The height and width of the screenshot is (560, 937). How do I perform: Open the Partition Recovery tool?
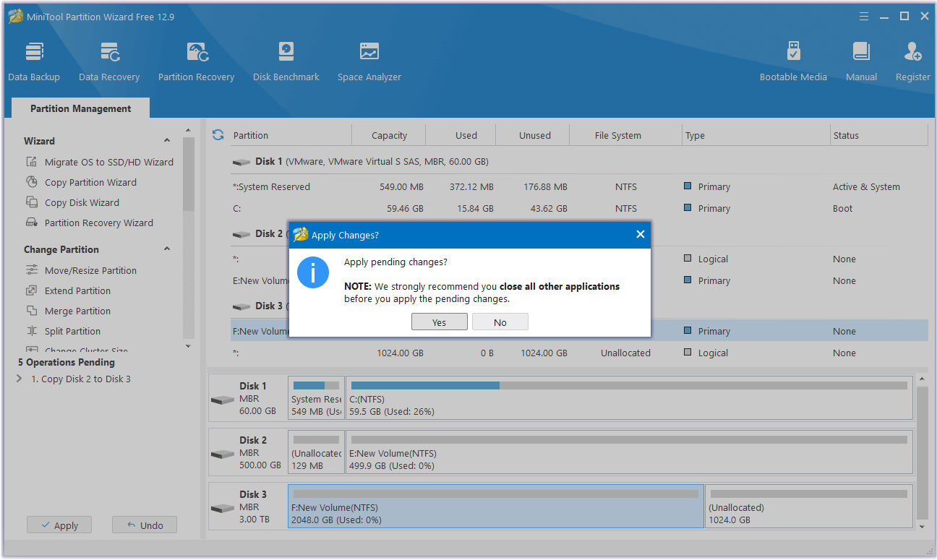[x=197, y=61]
